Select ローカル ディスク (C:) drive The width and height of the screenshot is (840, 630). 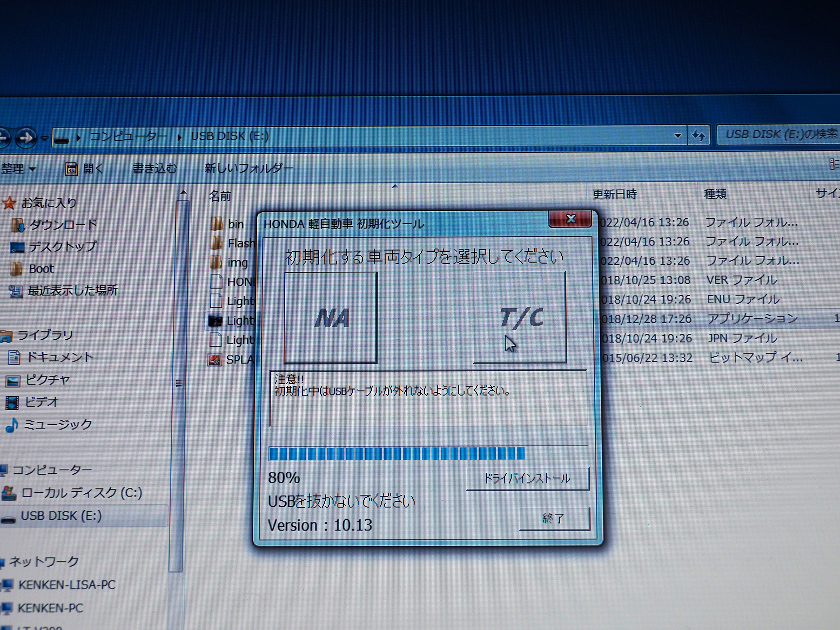click(x=82, y=493)
